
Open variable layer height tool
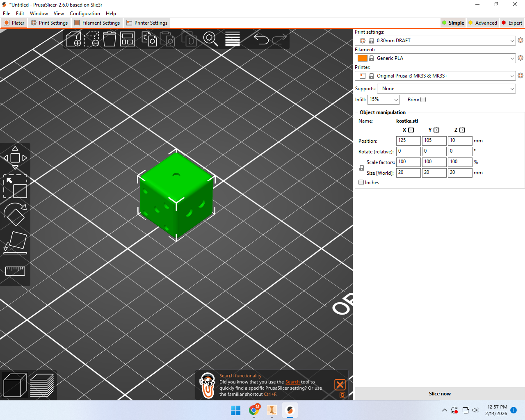[x=232, y=39]
